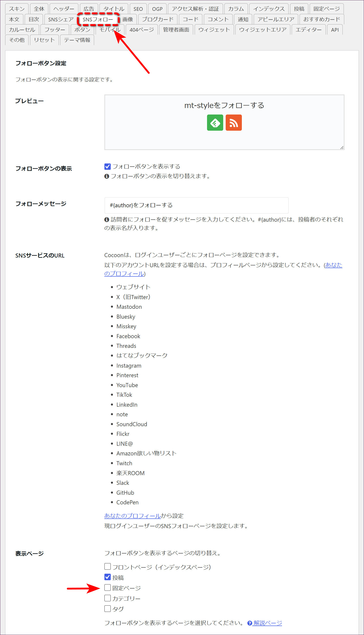
Task: Enable the 固定ページ display checkbox
Action: click(108, 588)
